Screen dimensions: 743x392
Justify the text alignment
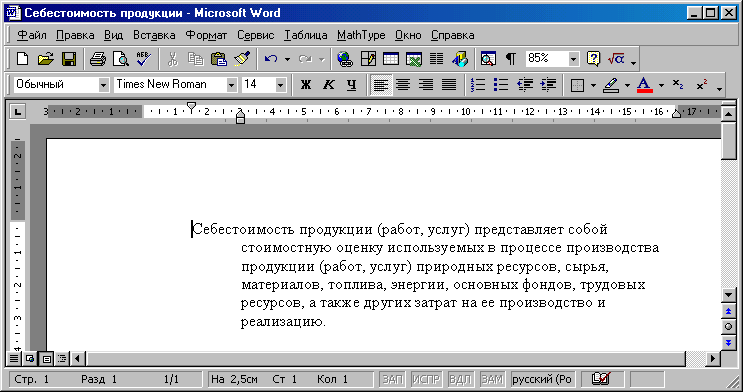click(449, 85)
